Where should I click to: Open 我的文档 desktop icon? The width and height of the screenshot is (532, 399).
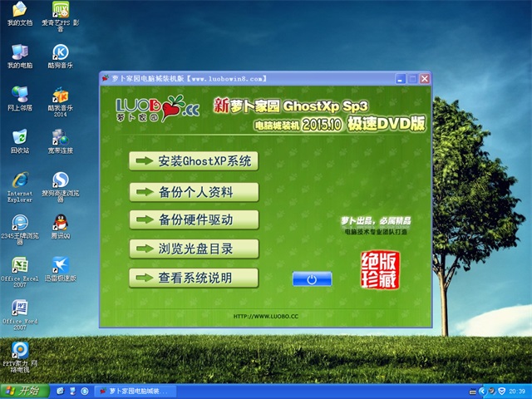click(x=19, y=11)
